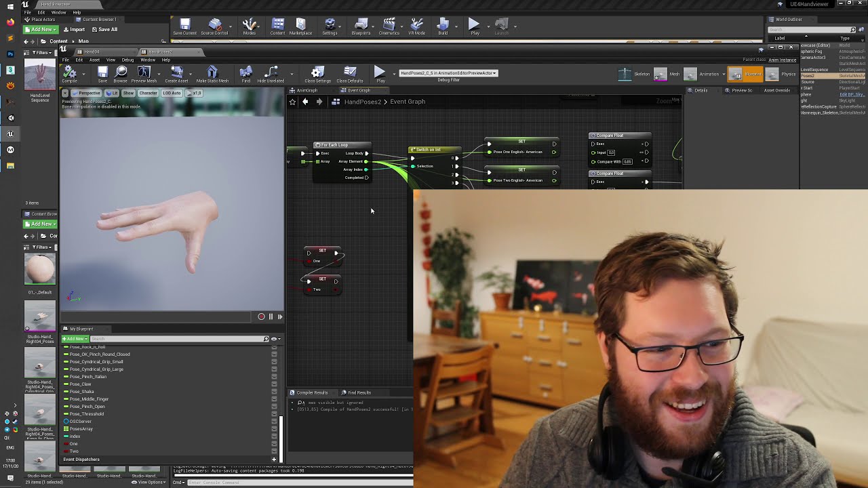868x488 pixels.
Task: Switch to Animation editor mode
Action: point(702,74)
